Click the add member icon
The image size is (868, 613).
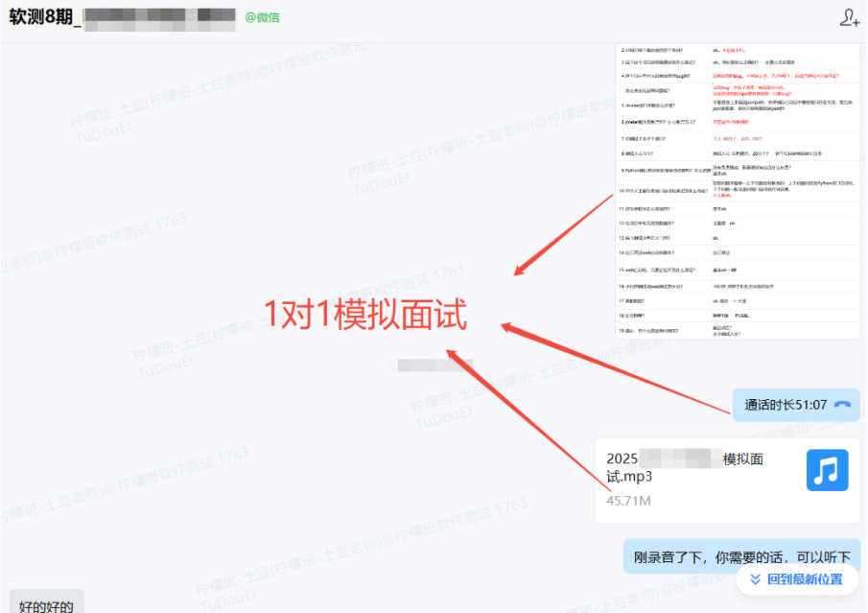click(x=849, y=17)
